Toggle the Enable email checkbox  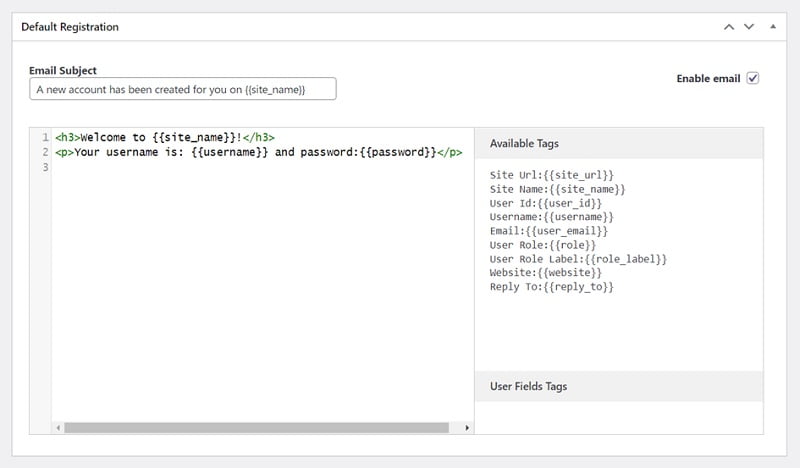coord(753,78)
